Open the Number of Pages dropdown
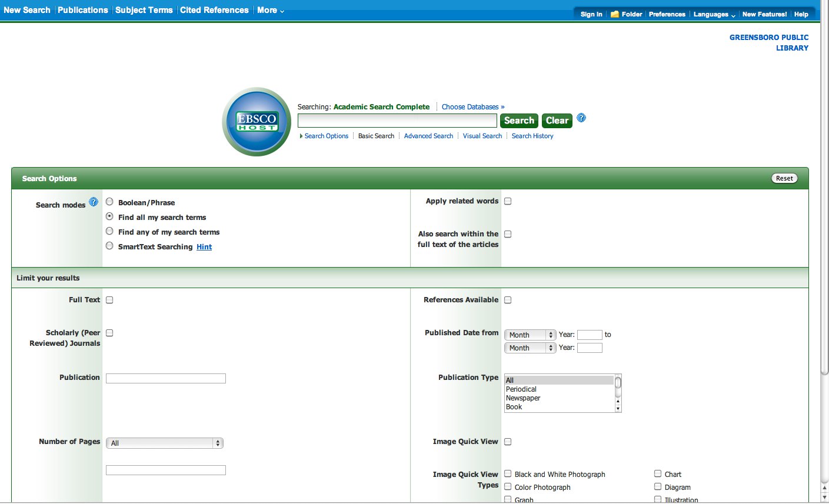This screenshot has width=829, height=504. (x=164, y=443)
